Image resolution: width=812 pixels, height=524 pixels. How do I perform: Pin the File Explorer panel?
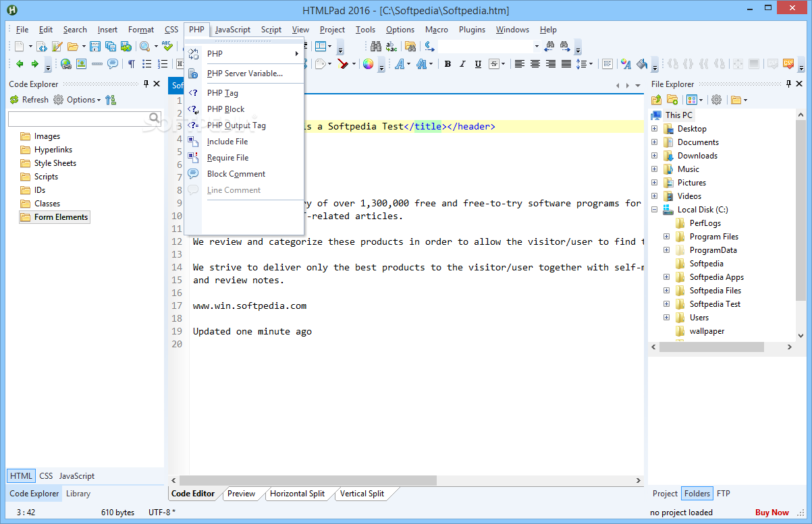(788, 84)
